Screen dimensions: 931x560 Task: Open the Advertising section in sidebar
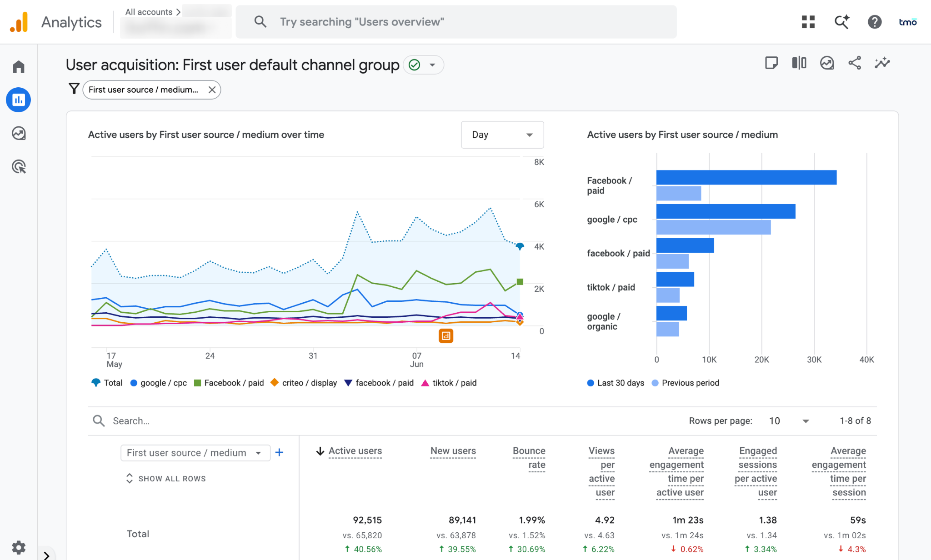[x=19, y=167]
